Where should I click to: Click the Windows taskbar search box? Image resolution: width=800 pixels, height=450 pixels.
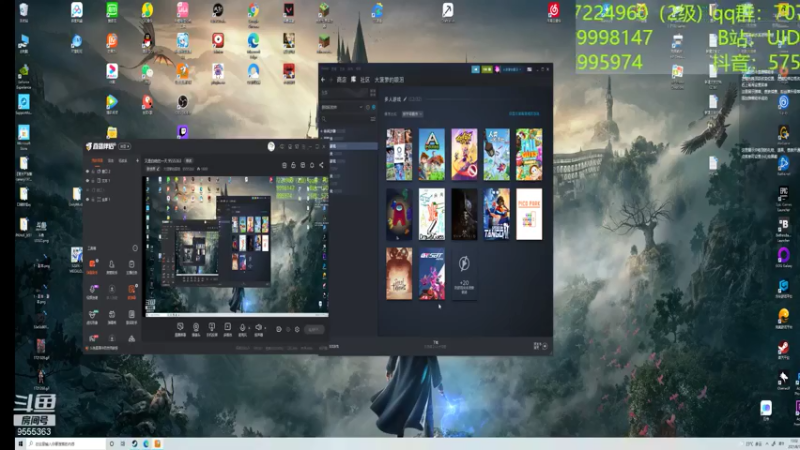[66, 444]
